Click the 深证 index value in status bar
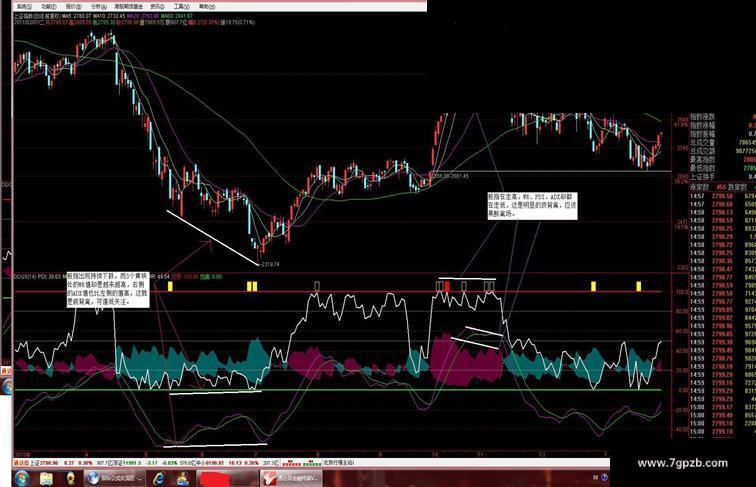 (132, 463)
